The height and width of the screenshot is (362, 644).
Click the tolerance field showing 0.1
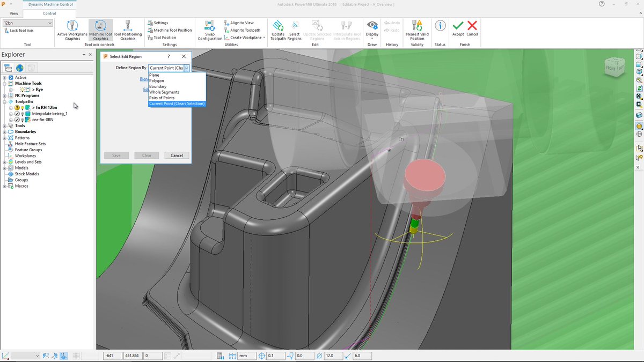pos(276,356)
